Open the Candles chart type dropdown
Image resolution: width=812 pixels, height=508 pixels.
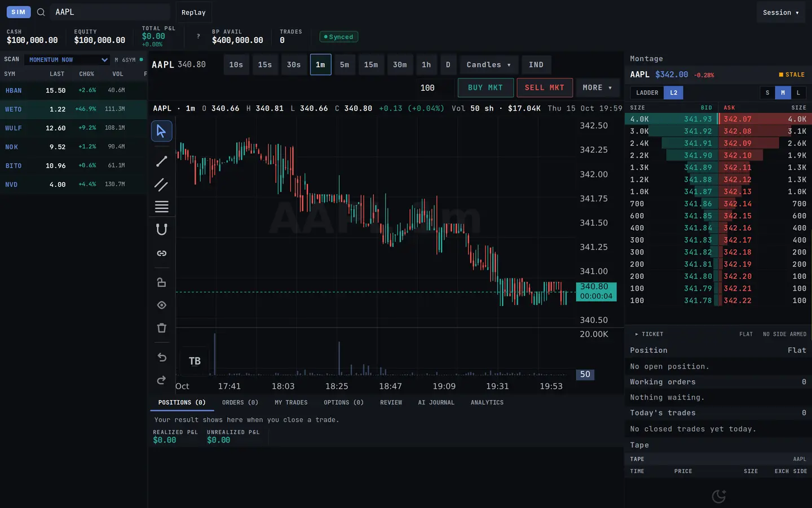[488, 65]
